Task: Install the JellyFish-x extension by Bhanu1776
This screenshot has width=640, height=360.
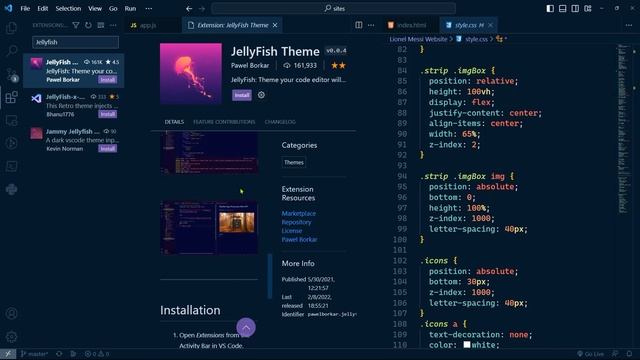Action: pos(108,114)
